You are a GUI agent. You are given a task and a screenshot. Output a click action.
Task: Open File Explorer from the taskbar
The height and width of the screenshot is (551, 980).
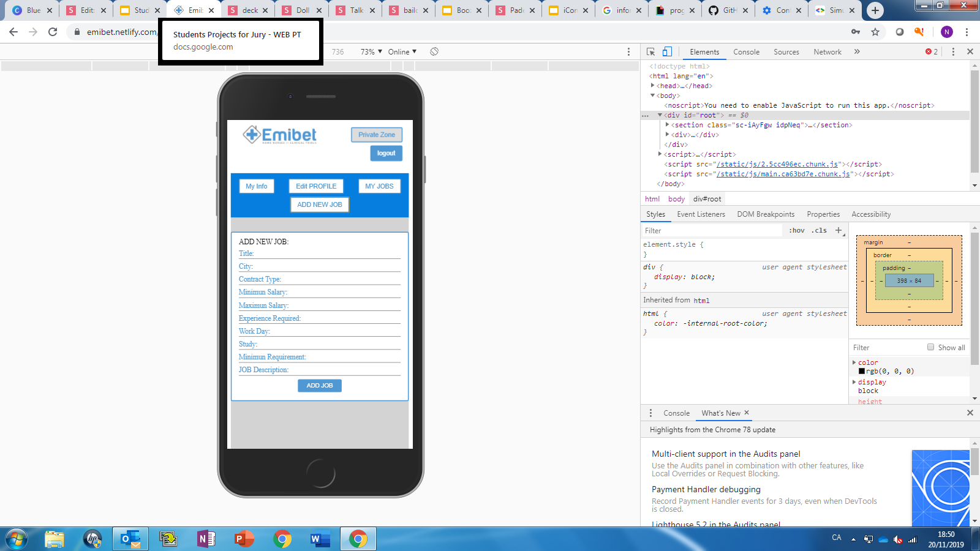coord(55,539)
